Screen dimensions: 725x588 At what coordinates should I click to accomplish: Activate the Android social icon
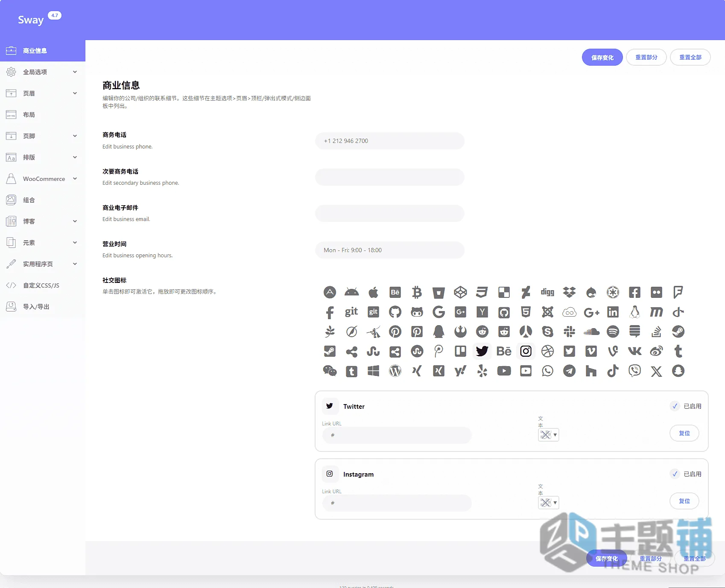(351, 292)
